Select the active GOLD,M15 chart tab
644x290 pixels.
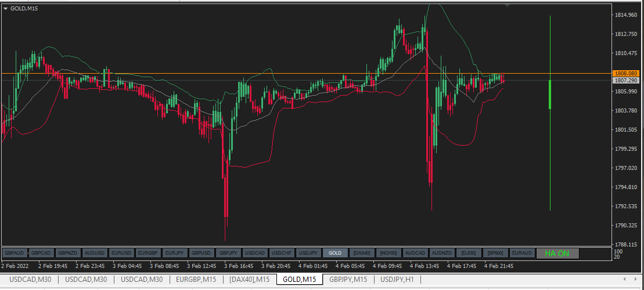click(x=300, y=280)
